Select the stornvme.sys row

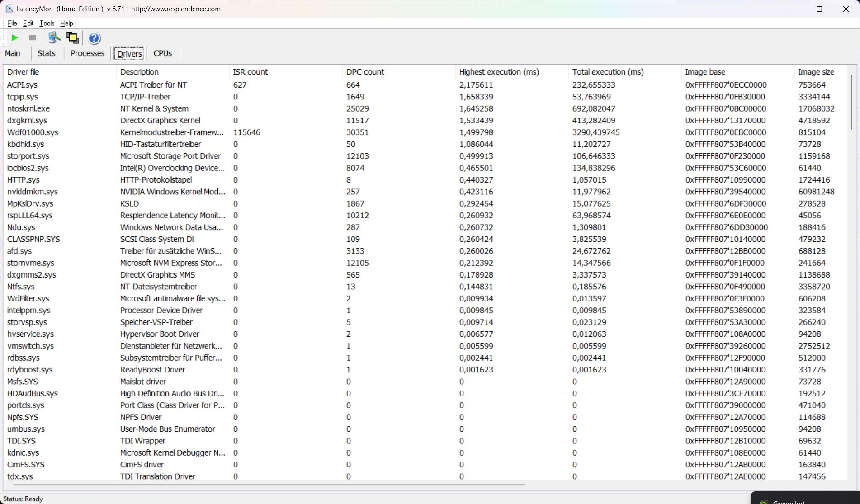pyautogui.click(x=425, y=263)
